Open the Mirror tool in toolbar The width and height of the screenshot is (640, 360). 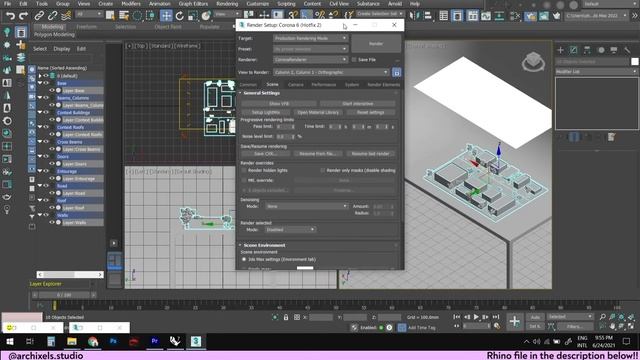[x=415, y=16]
